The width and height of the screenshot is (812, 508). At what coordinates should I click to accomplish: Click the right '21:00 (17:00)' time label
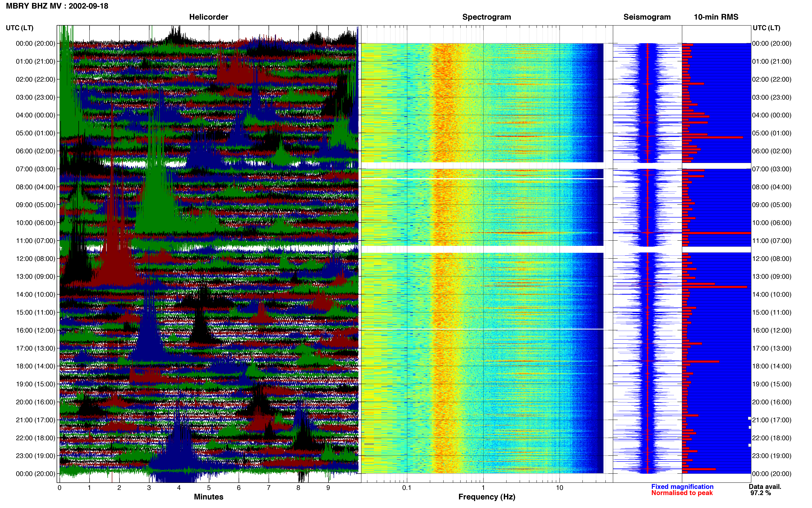pyautogui.click(x=772, y=420)
